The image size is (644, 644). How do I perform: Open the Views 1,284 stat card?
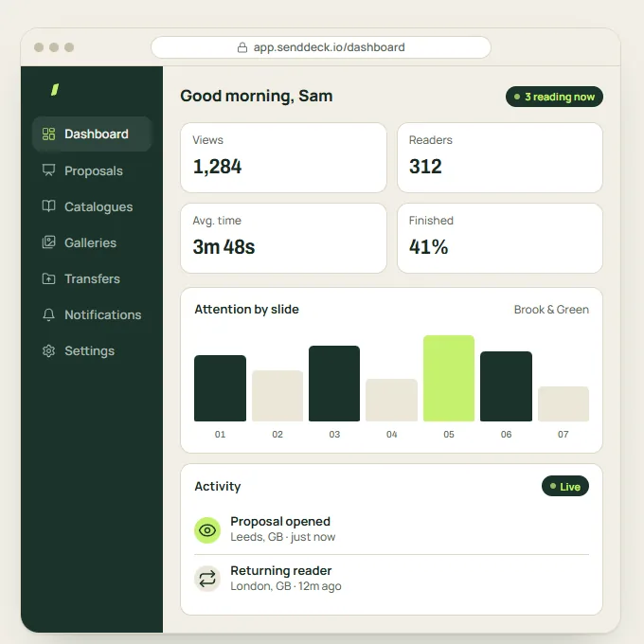click(x=283, y=158)
